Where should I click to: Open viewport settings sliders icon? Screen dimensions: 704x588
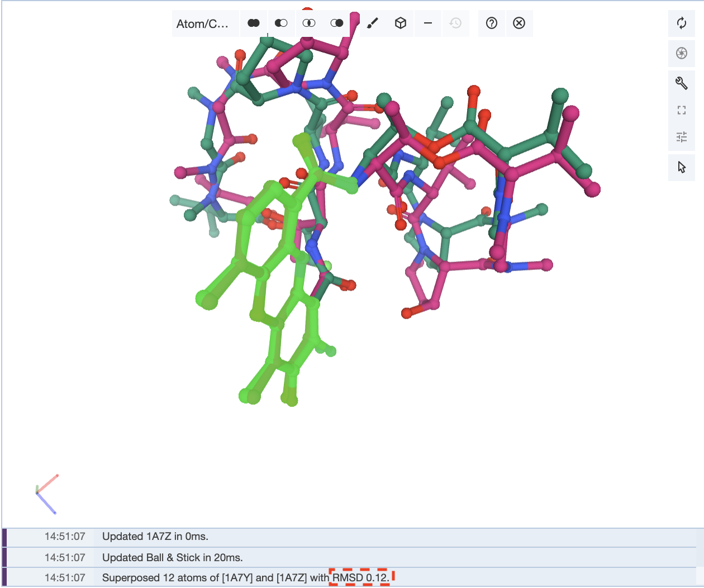click(681, 137)
